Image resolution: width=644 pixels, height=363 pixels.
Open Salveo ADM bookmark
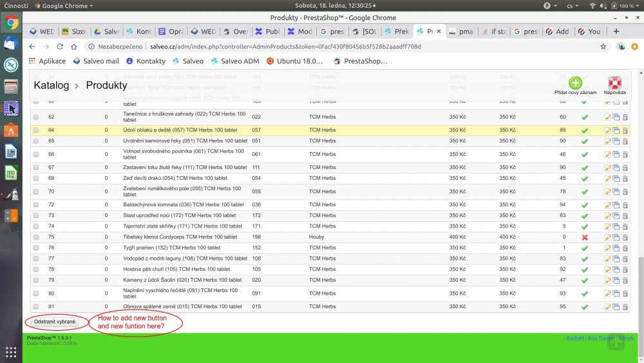(235, 61)
